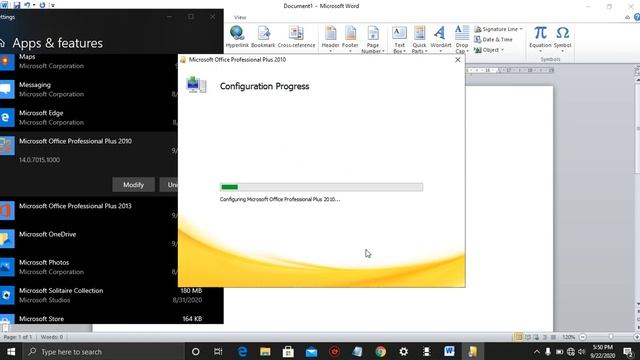Select Maps in the Apps & features list
The height and width of the screenshot is (360, 640).
89,62
